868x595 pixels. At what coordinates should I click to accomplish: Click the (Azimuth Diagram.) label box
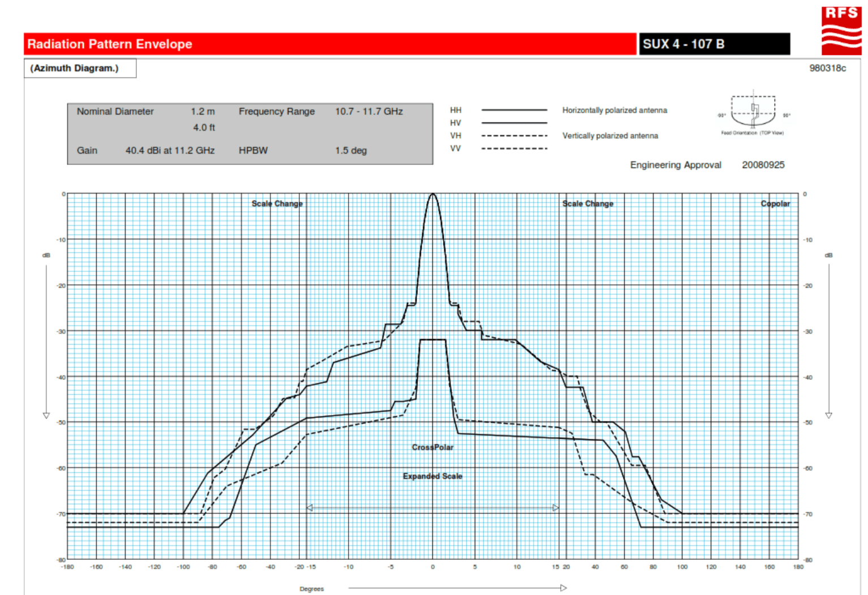point(80,68)
